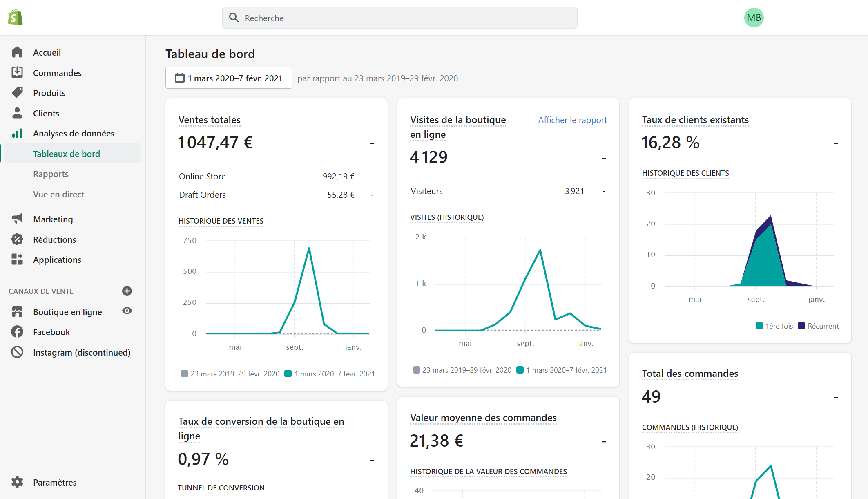Click the Shopify logo icon top left
The width and height of the screenshot is (868, 499).
[x=15, y=17]
